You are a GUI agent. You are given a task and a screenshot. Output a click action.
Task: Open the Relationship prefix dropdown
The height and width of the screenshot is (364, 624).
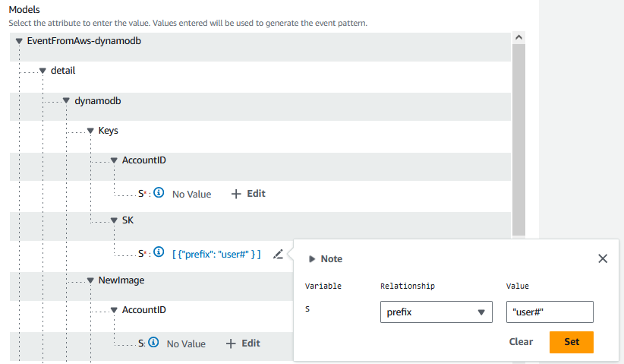[x=436, y=312]
